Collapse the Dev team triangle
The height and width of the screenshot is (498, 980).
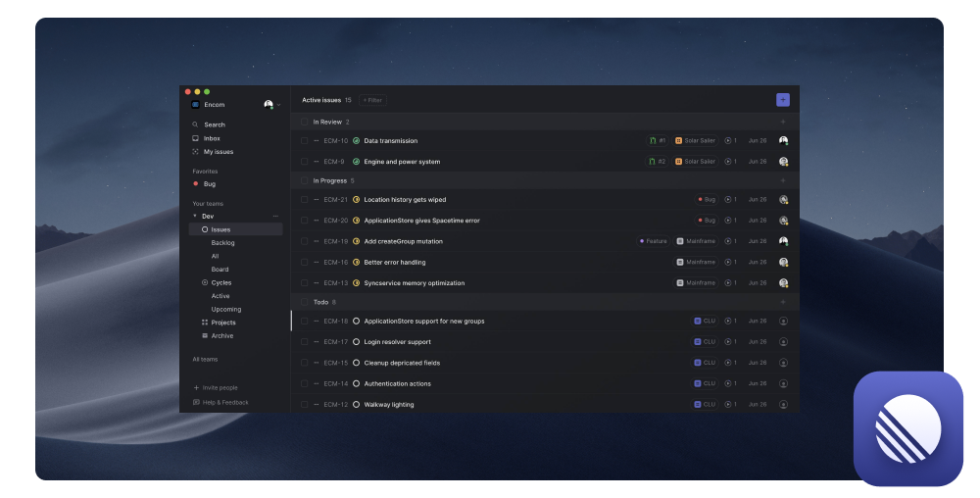(194, 216)
